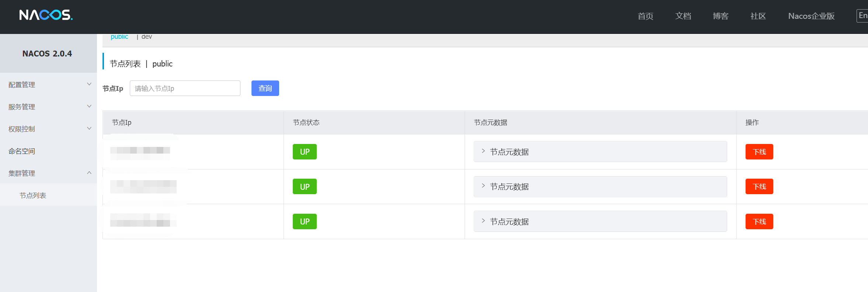Viewport: 868px width, 292px height.
Task: Click the Nacos logo in header
Action: (x=46, y=15)
